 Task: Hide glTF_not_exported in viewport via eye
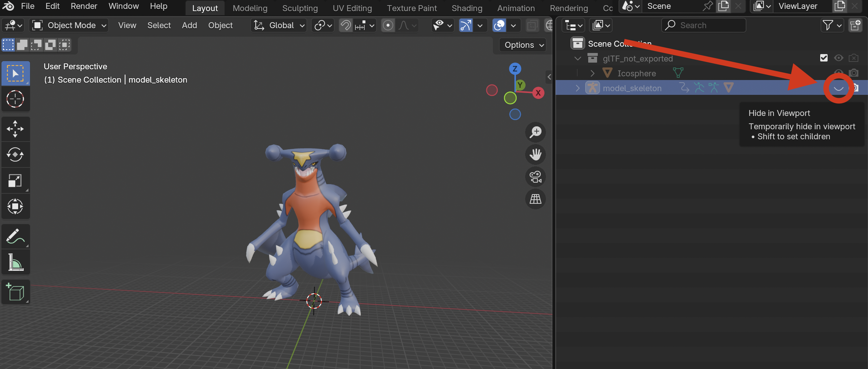point(838,58)
